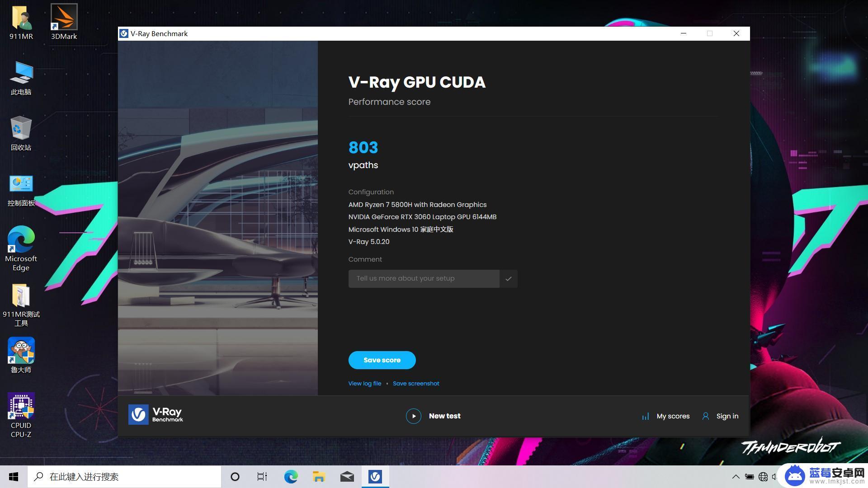Open the Windows Start menu
The height and width of the screenshot is (488, 868).
14,477
